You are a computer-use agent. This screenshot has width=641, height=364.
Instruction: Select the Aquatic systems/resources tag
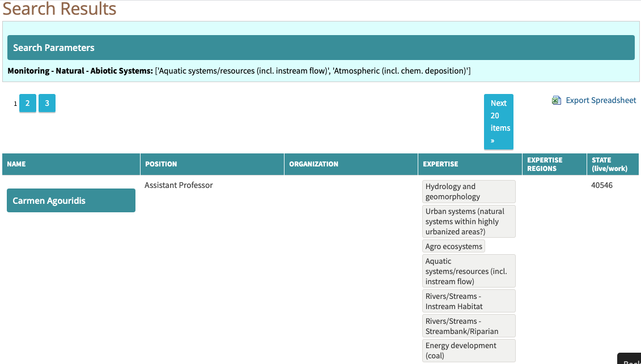pos(469,271)
